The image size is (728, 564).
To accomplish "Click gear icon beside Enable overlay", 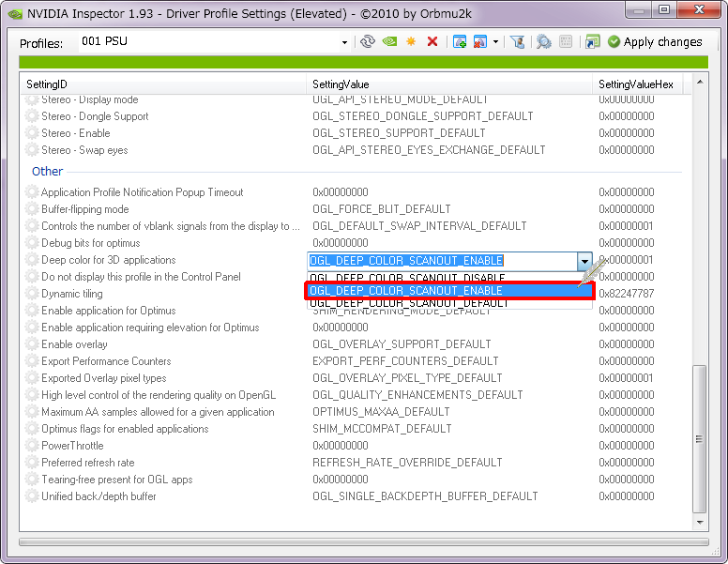I will [x=32, y=344].
